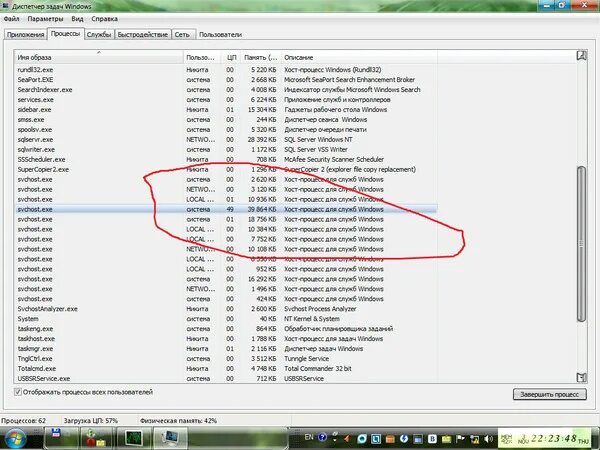Viewport: 600px width, 450px height.
Task: Select the USBSRService.exe process row
Action: pyautogui.click(x=226, y=378)
